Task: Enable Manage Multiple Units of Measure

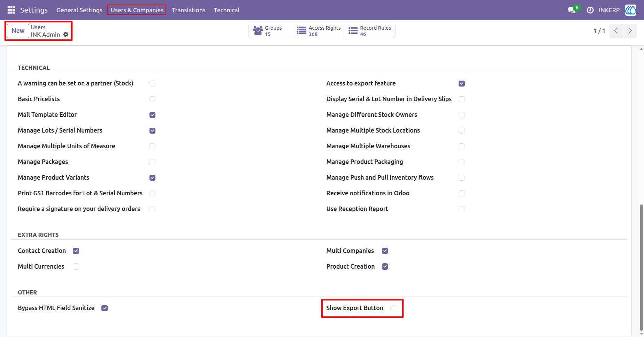Action: [x=152, y=146]
